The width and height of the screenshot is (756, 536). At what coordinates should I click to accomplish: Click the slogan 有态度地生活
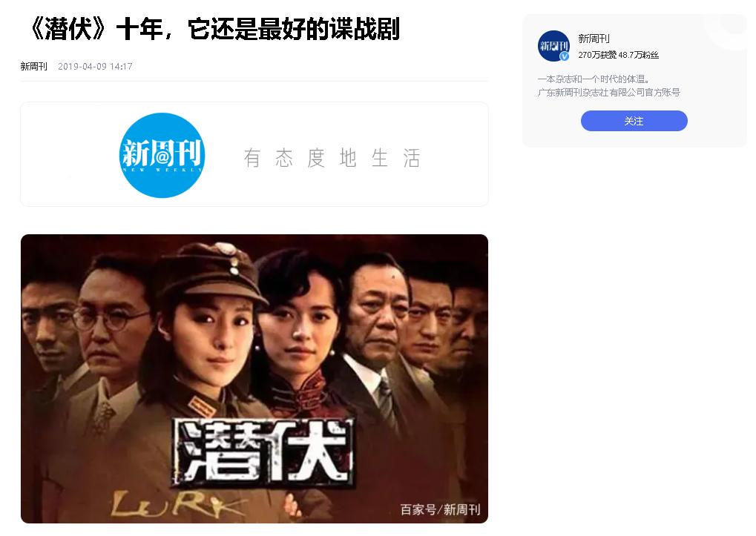point(332,158)
